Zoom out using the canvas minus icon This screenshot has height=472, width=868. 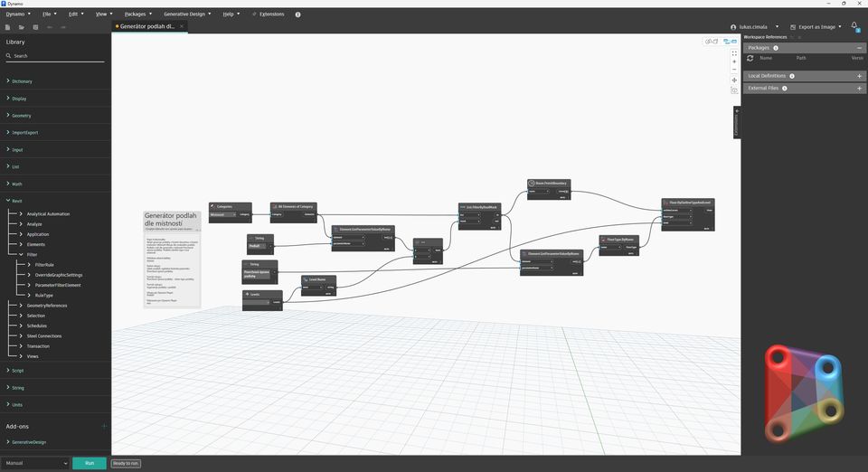734,71
